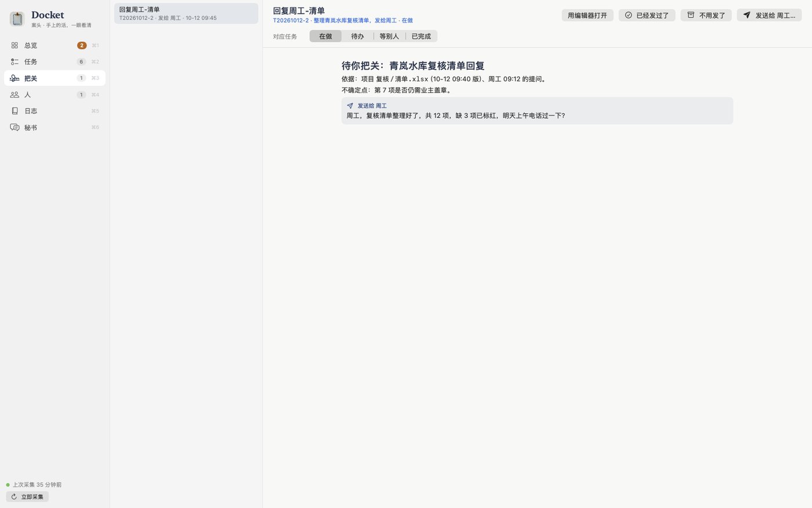Click the green status dot by 上次采集
Screen dimensions: 812x508
click(8, 485)
